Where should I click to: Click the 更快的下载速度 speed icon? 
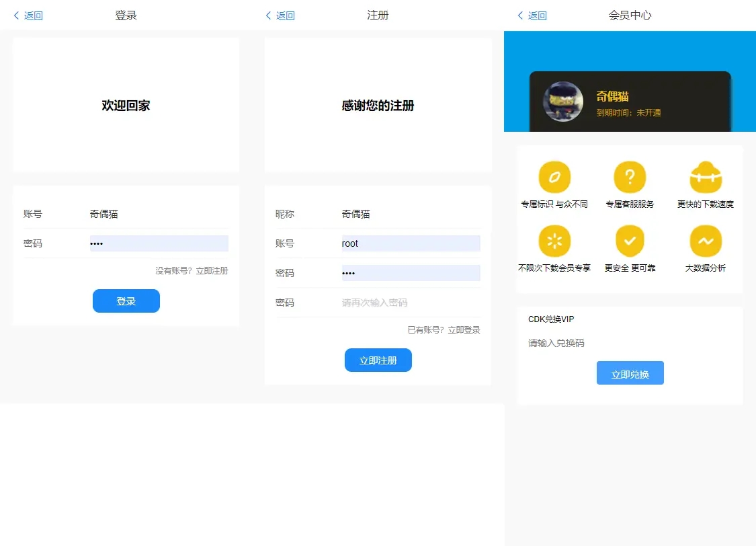pyautogui.click(x=705, y=178)
